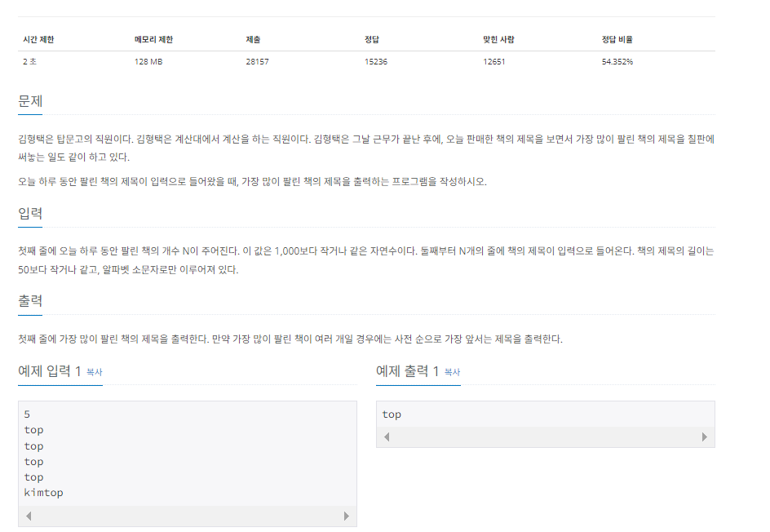This screenshot has height=532, width=770.
Task: Click right scroll arrow of example input box
Action: [347, 516]
